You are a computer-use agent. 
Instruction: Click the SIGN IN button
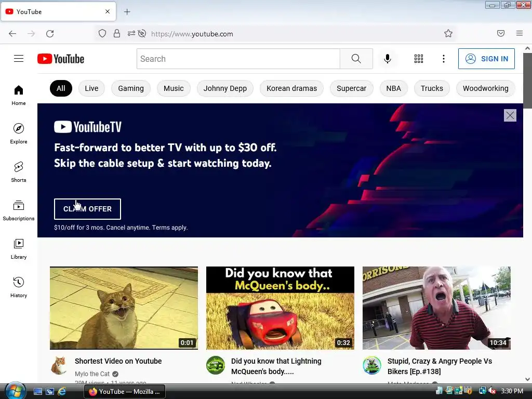click(486, 59)
